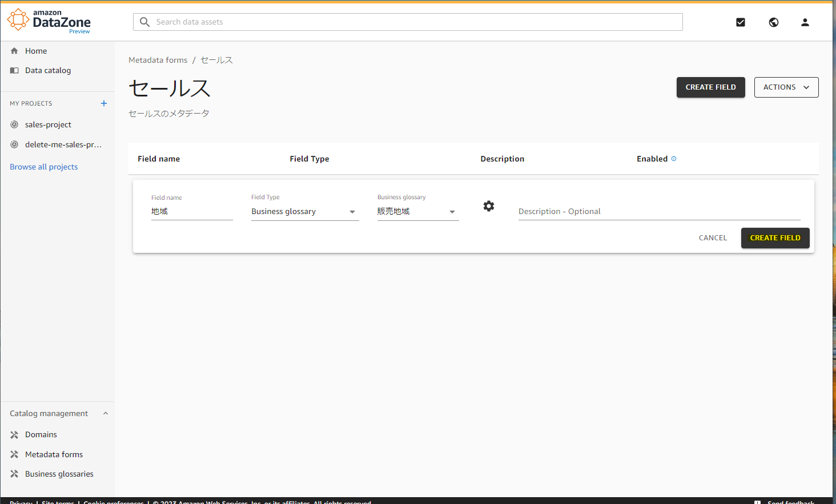Click the Data catalog book icon
Screen dimensions: 836x504
click(x=14, y=70)
